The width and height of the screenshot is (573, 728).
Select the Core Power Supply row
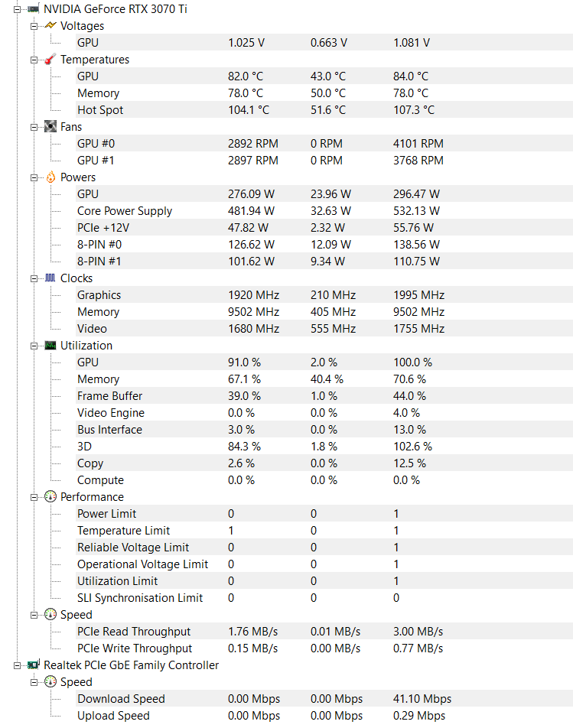click(x=125, y=211)
